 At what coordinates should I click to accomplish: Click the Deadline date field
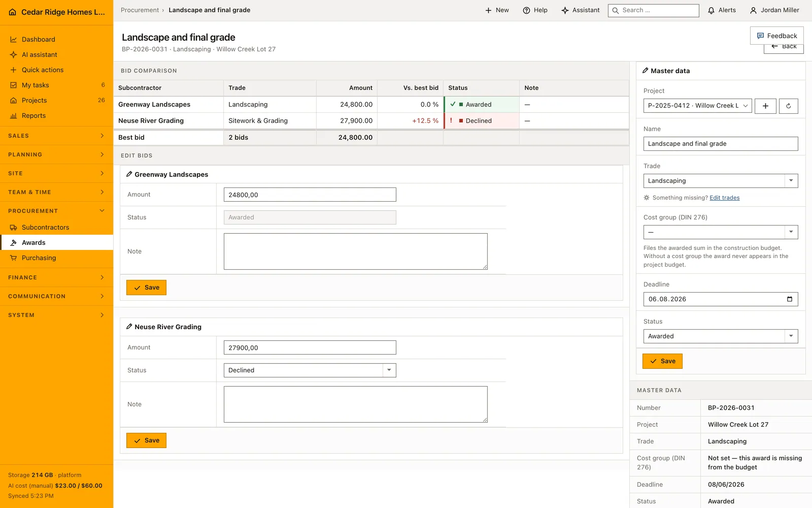[721, 299]
